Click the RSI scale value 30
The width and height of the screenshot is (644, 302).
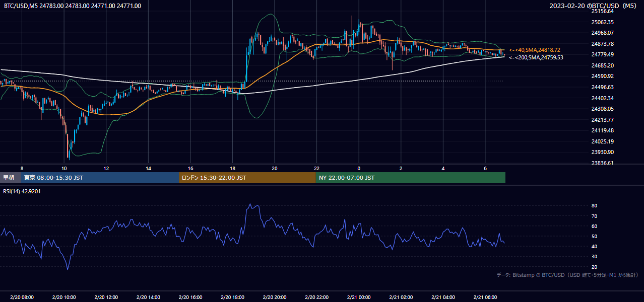click(595, 257)
